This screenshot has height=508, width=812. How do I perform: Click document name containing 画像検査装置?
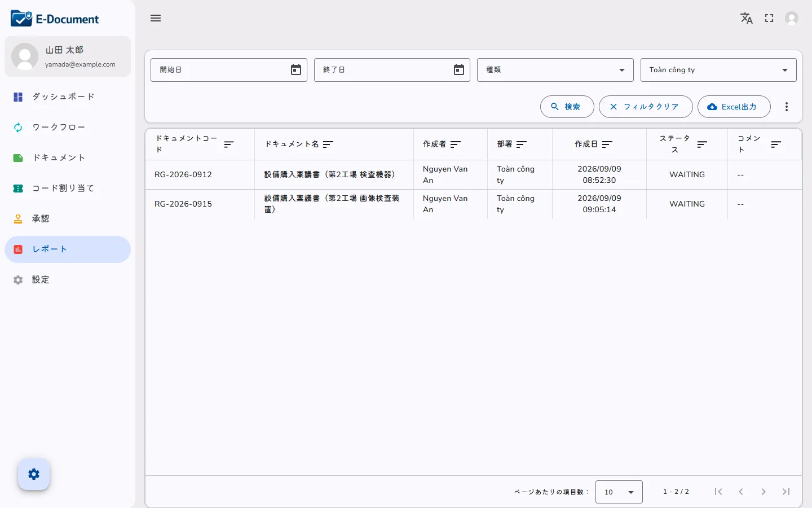pyautogui.click(x=332, y=204)
